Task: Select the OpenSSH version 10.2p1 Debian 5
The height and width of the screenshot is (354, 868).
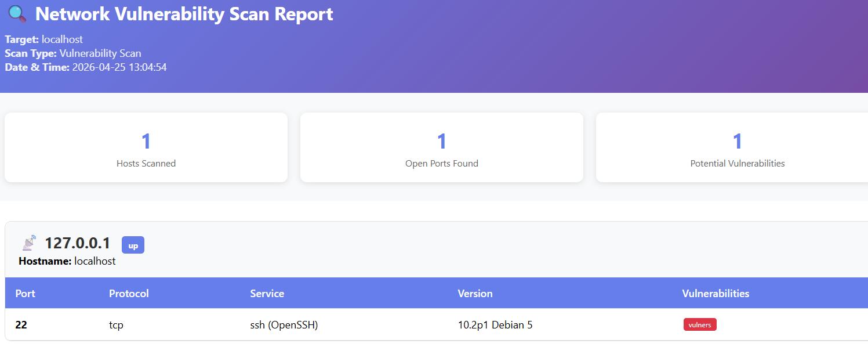Action: point(493,325)
